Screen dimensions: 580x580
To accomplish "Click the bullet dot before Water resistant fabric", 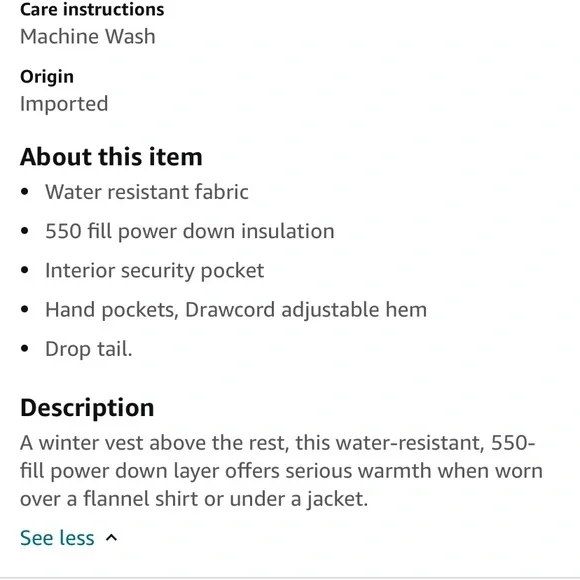I will tap(25, 192).
